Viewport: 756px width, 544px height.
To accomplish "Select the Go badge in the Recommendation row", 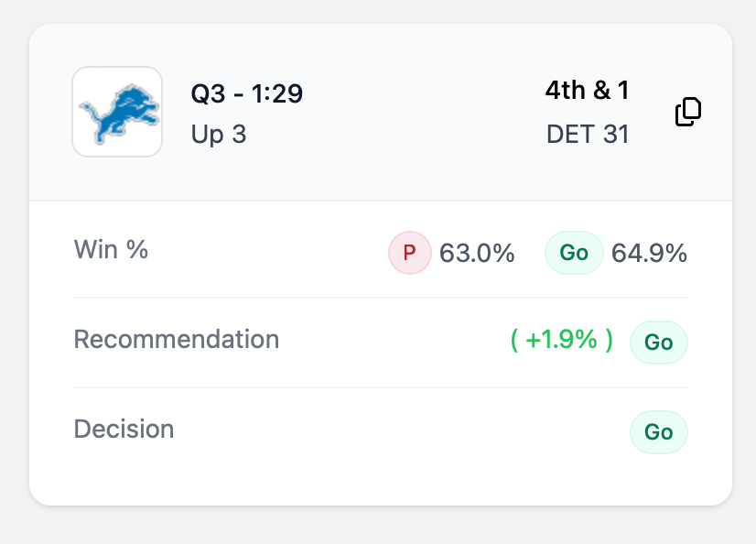I will (658, 343).
